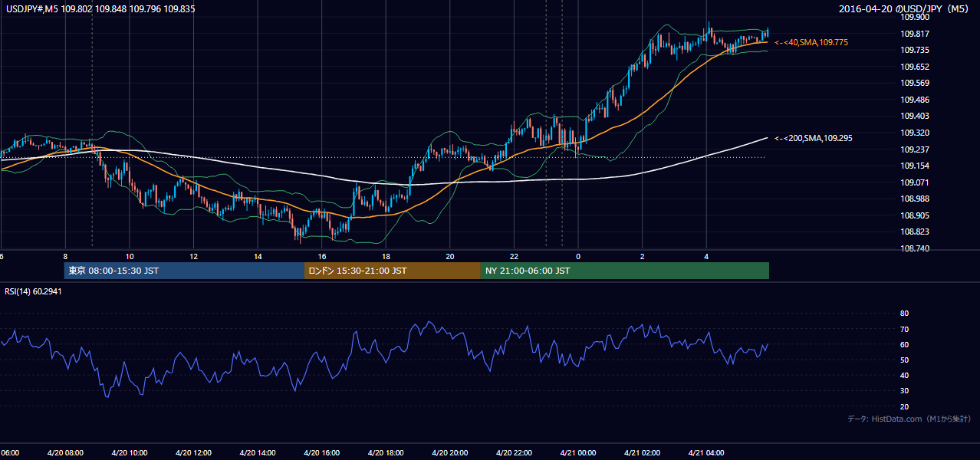The image size is (980, 460).
Task: Click the RSI 70 level label
Action: pyautogui.click(x=904, y=329)
